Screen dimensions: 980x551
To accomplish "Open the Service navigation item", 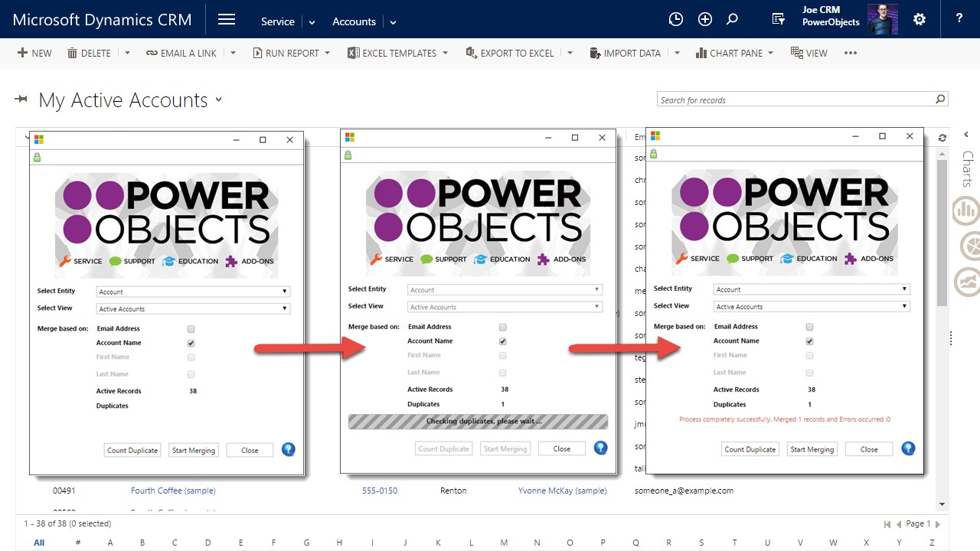I will click(278, 21).
